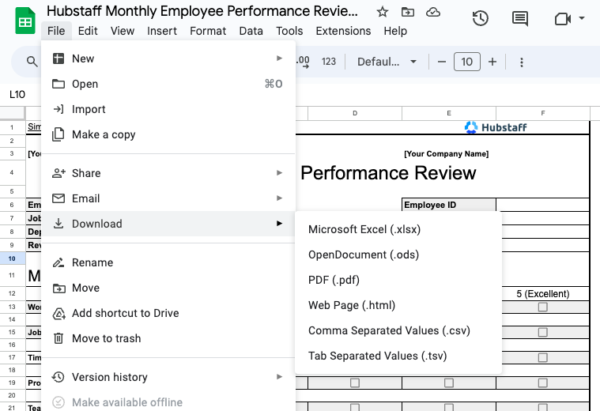
Task: Select the Share menu entry
Action: [x=168, y=173]
